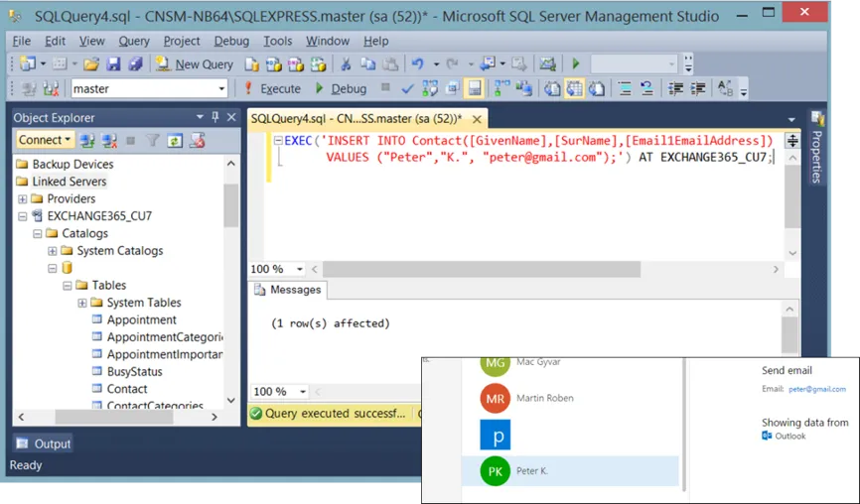
Task: Save the query with floppy disk icon
Action: coord(113,64)
